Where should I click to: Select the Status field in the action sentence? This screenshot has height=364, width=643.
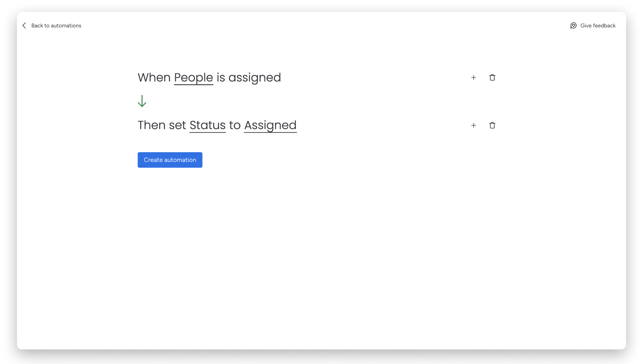tap(207, 125)
